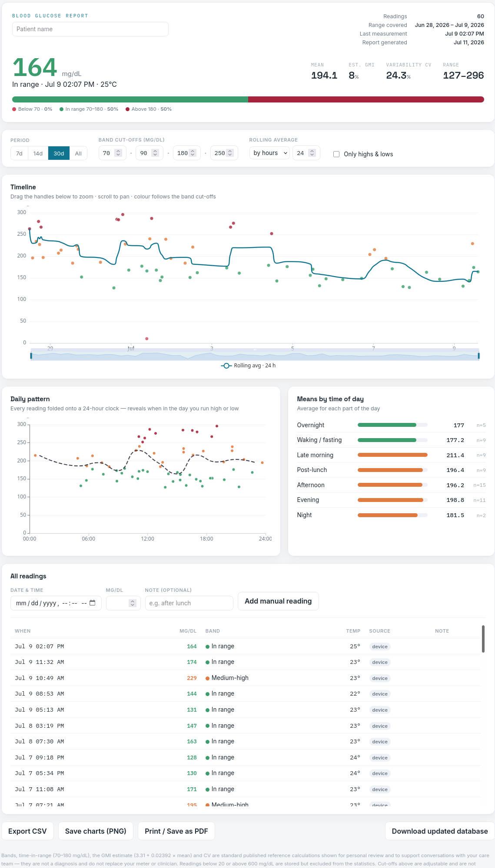Toggle the Rolling avg 24 h legend marker

(226, 366)
